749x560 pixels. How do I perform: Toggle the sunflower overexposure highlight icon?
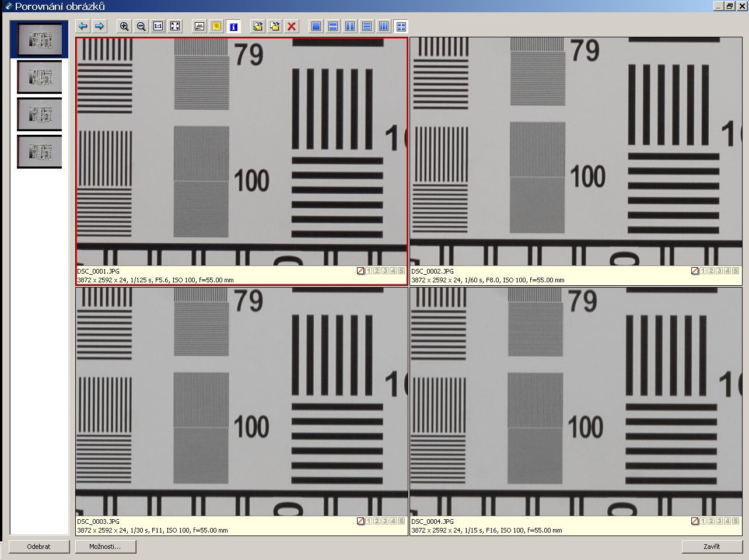coord(216,26)
